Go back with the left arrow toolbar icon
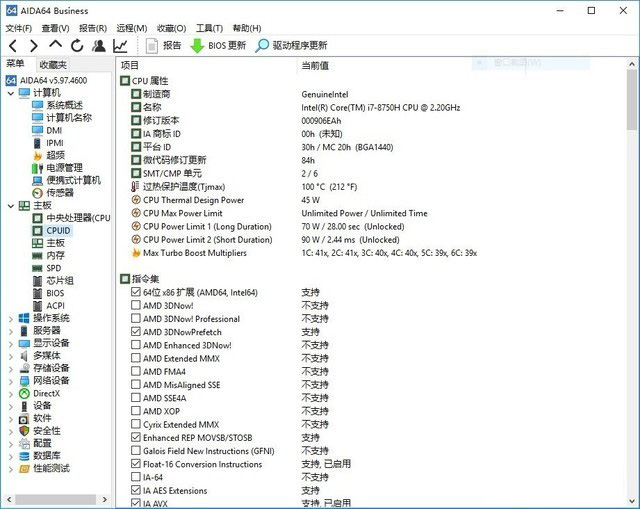 (13, 46)
